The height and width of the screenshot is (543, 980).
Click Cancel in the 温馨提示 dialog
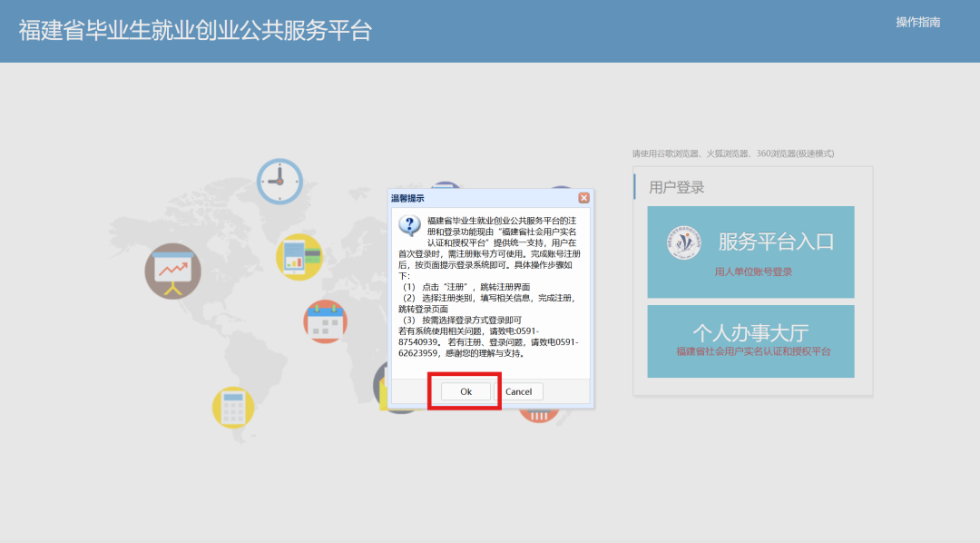(x=519, y=391)
